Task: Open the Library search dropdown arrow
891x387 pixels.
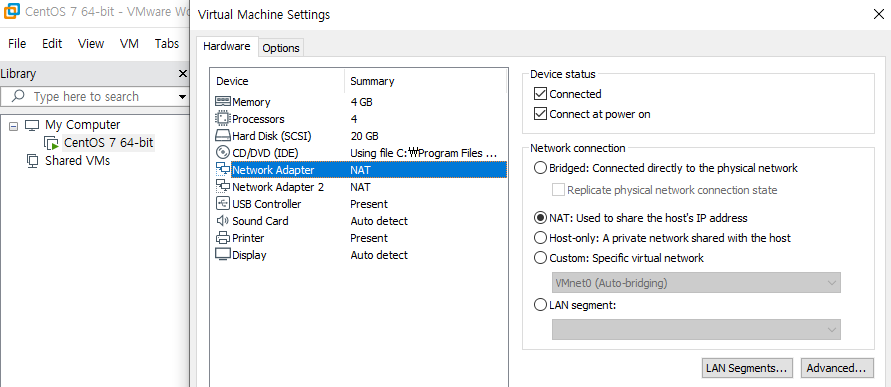Action: [182, 97]
